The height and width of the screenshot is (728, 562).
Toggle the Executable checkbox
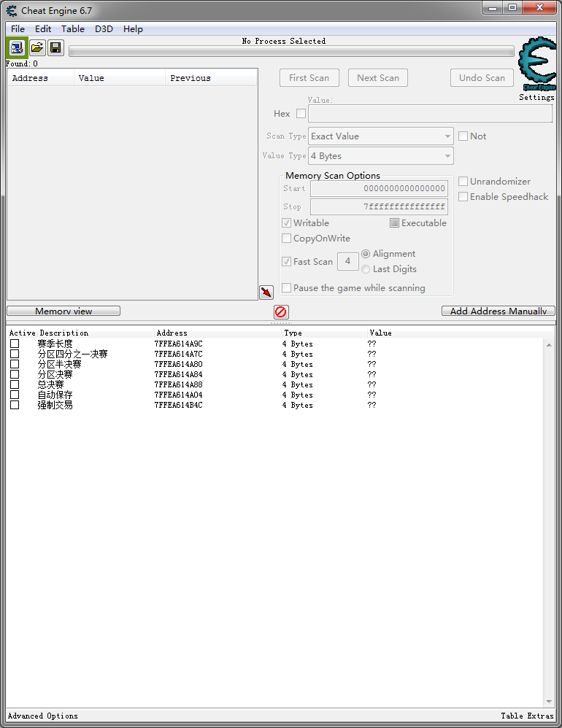coord(394,223)
